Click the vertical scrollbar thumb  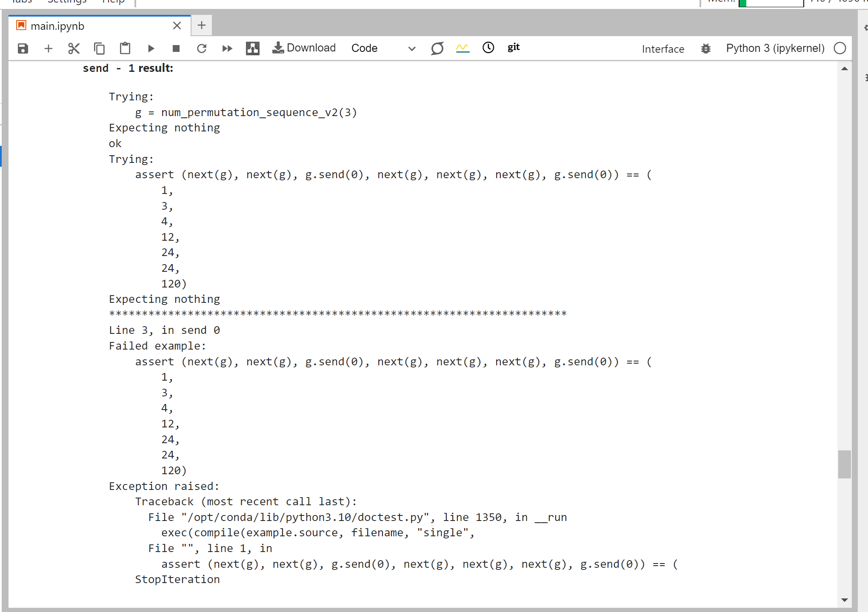coord(844,464)
